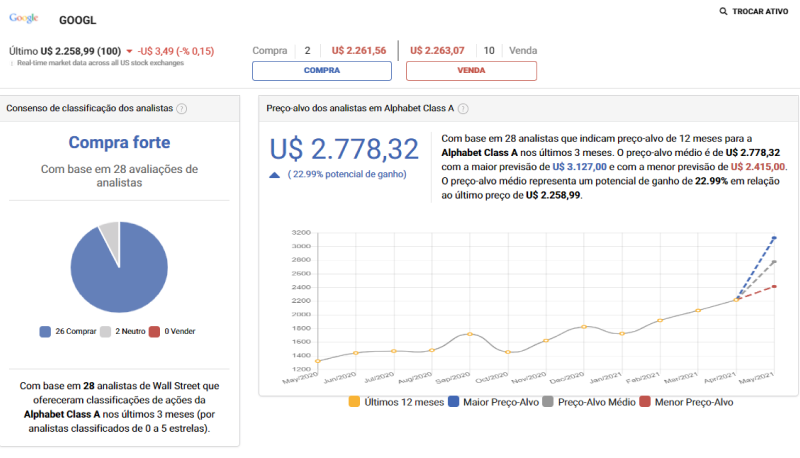Click the lowest target red point at May/2021

[774, 287]
